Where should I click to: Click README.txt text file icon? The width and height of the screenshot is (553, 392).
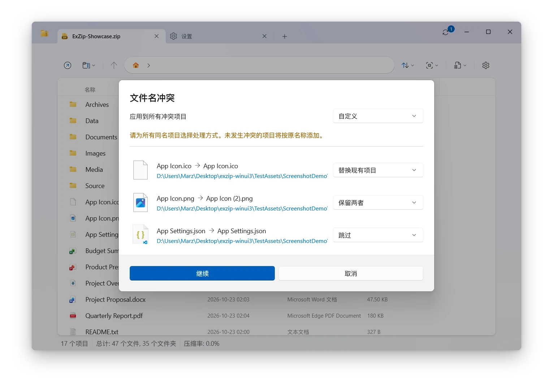tap(73, 332)
